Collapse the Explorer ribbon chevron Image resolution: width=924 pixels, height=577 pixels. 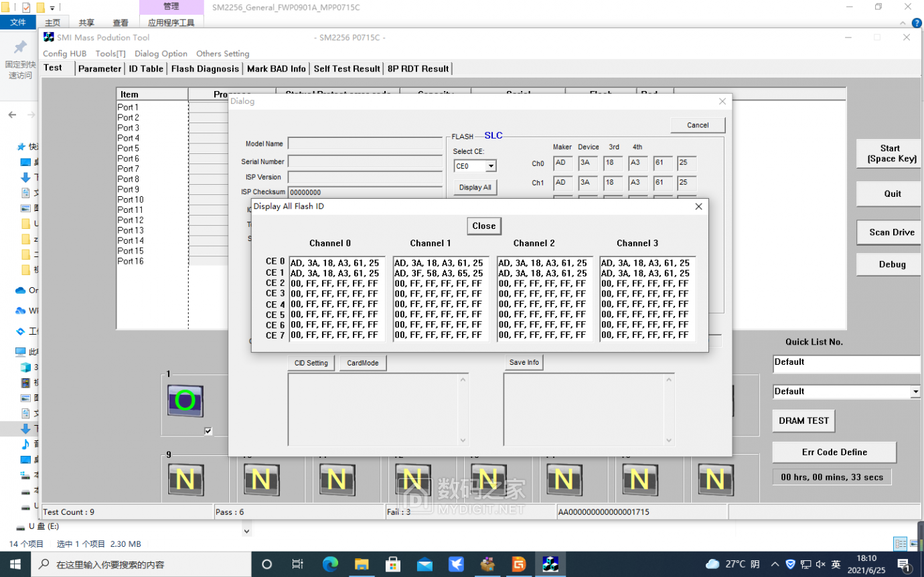[x=903, y=23]
